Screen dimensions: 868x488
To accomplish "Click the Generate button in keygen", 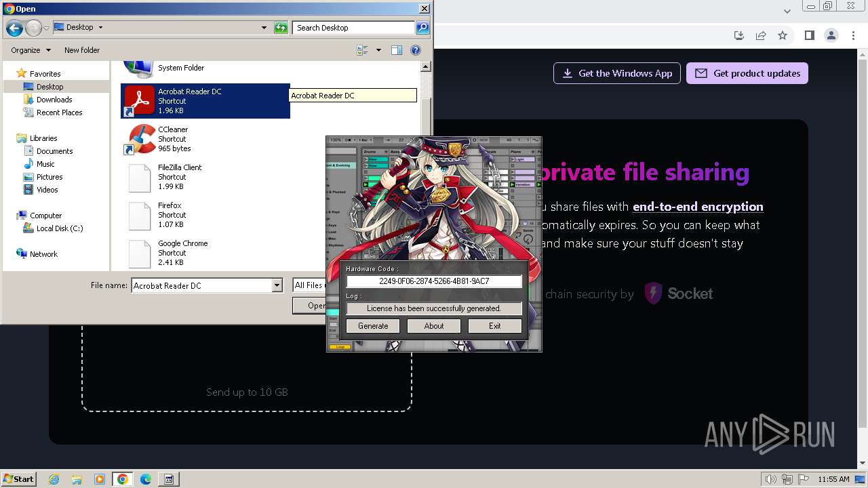I will (x=373, y=326).
